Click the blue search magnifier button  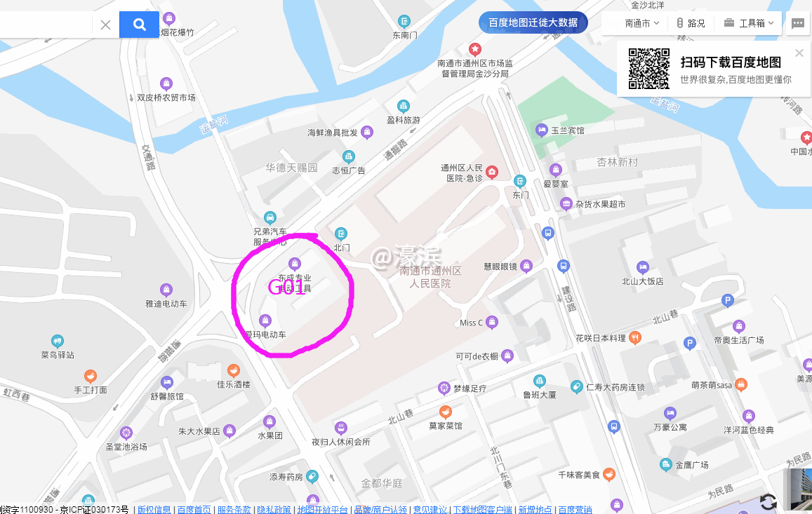coord(139,25)
